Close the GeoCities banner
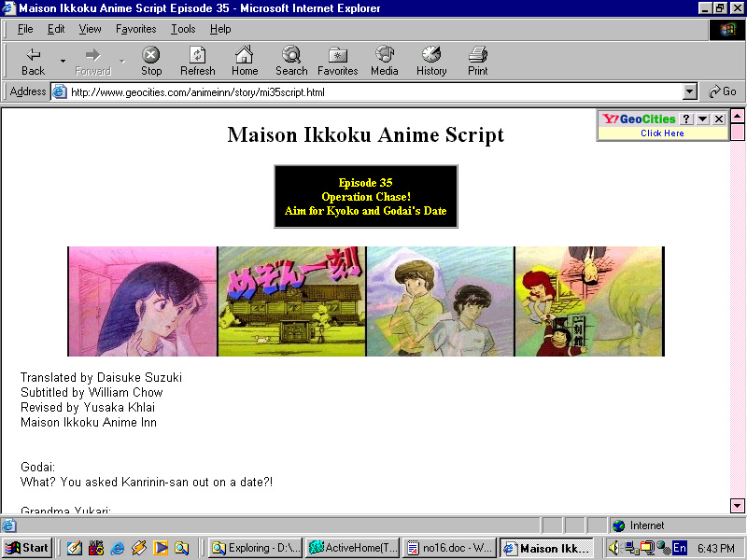 click(x=719, y=119)
